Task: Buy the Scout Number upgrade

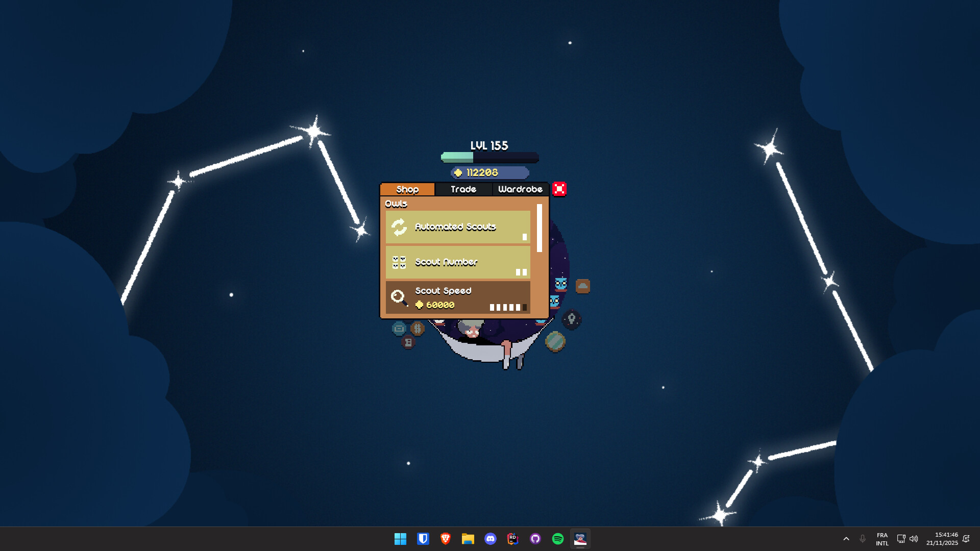Action: pyautogui.click(x=458, y=262)
